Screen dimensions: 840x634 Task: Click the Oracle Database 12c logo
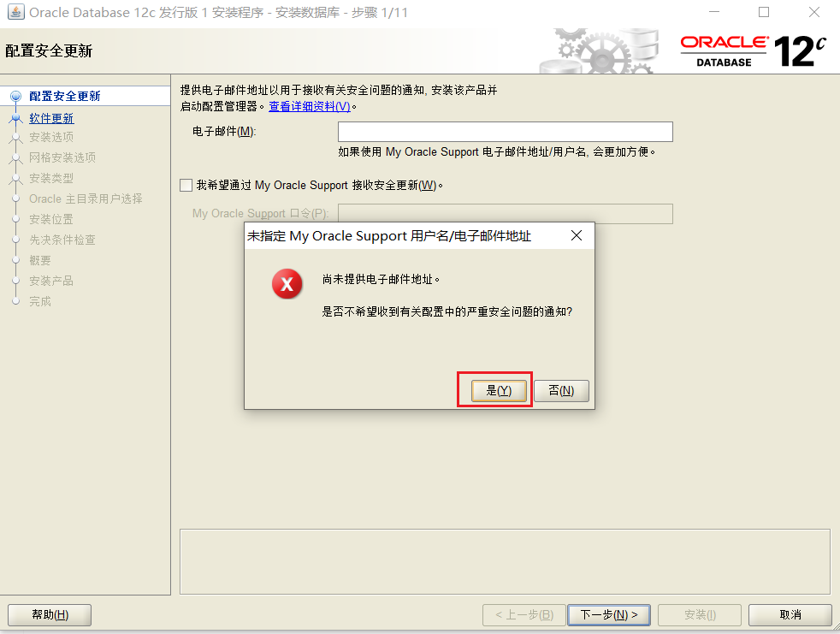pyautogui.click(x=754, y=51)
